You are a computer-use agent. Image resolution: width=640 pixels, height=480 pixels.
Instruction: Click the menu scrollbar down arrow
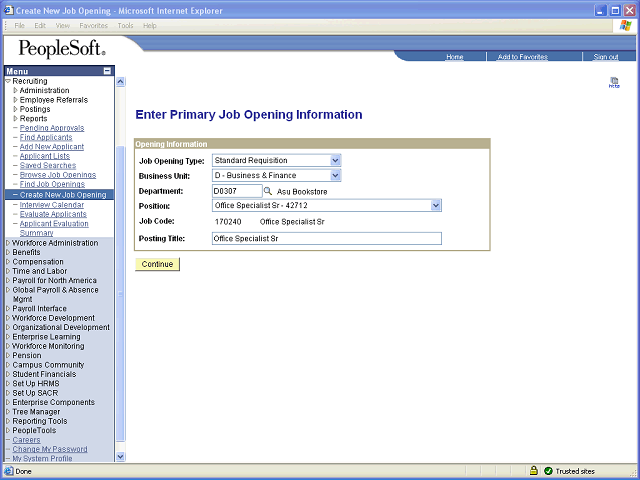[120, 457]
